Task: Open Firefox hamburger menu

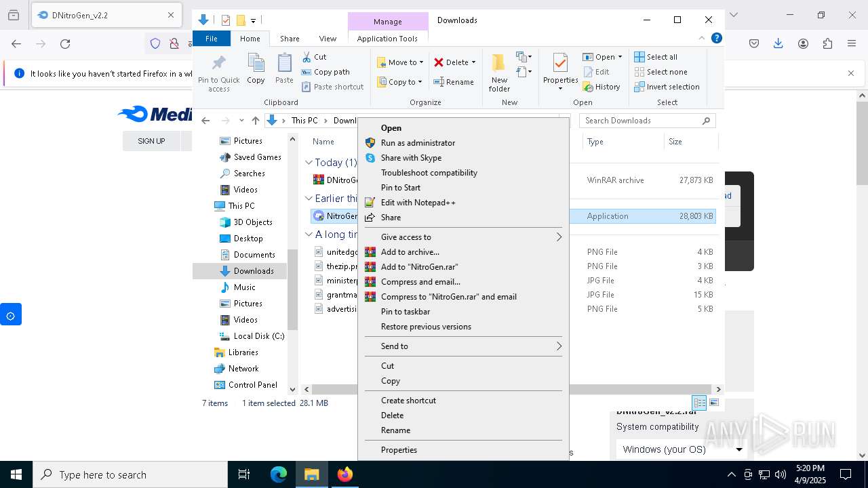Action: pos(852,43)
